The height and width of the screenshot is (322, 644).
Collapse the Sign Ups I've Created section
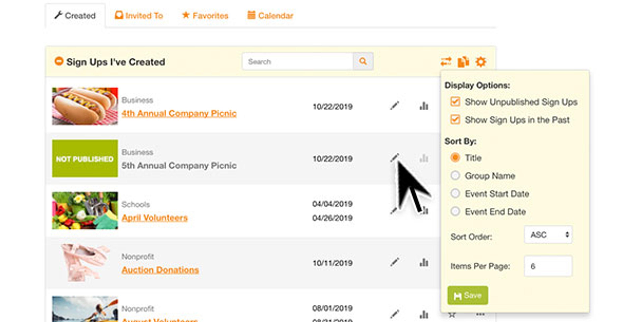[59, 61]
